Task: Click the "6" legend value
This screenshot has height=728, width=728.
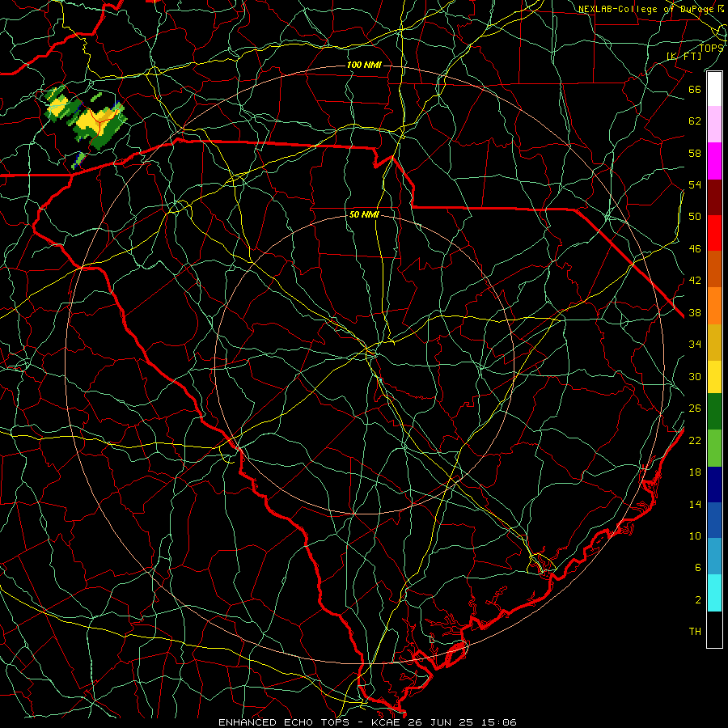Action: tap(697, 568)
